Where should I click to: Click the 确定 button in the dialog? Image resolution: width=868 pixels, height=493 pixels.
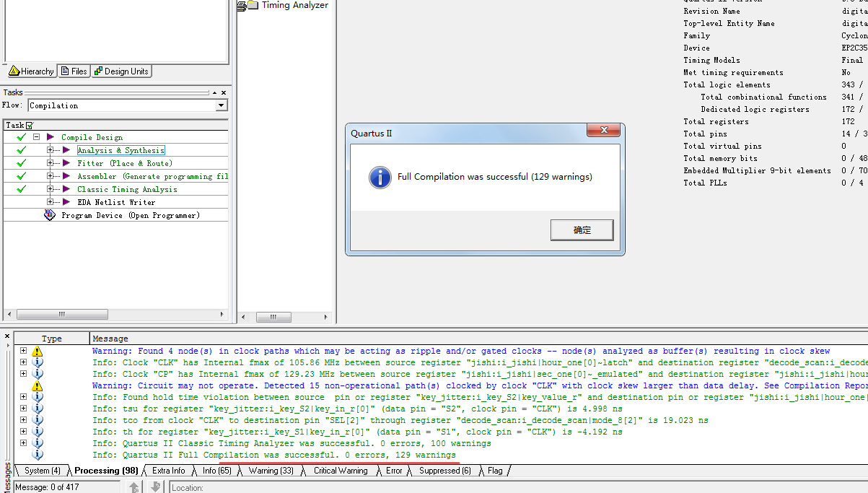click(582, 230)
